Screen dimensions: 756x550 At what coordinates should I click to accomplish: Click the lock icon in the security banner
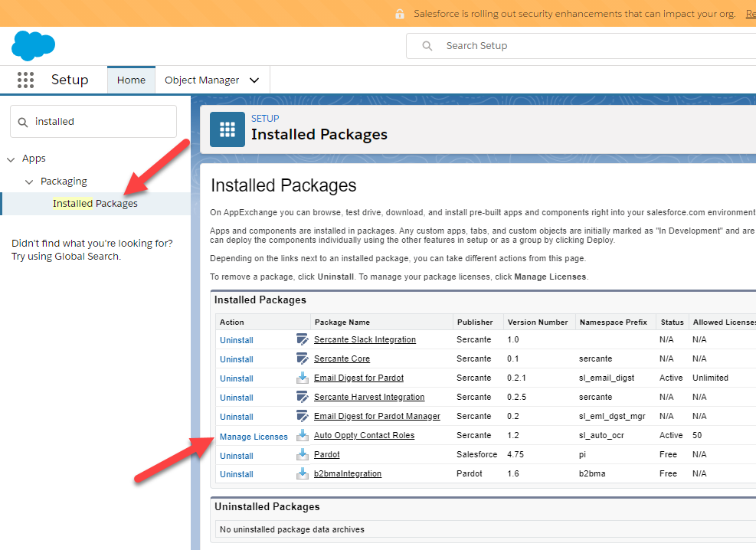400,14
